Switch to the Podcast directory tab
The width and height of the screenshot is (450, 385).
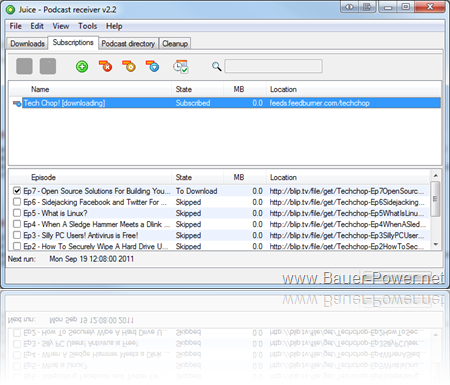click(x=128, y=44)
